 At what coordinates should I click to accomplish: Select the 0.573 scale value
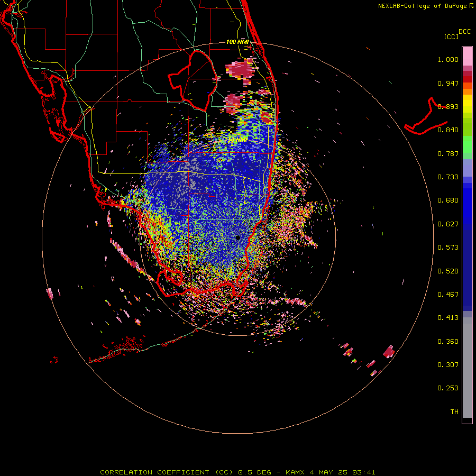448,248
